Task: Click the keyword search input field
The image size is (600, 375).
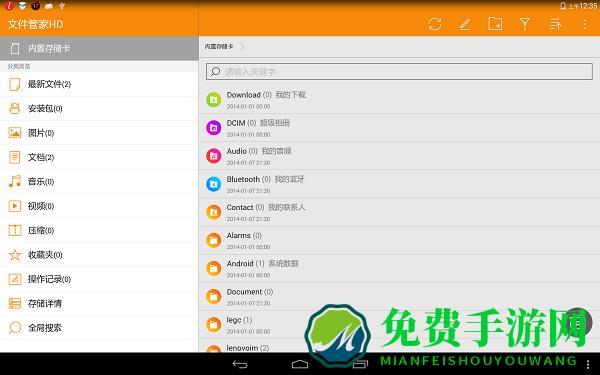Action: click(x=399, y=72)
